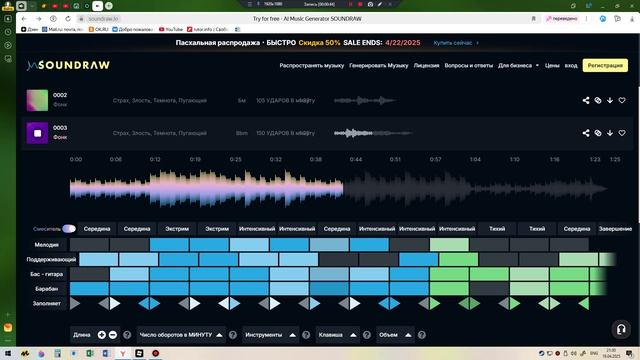Open Распространять музыку menu item

tap(312, 66)
